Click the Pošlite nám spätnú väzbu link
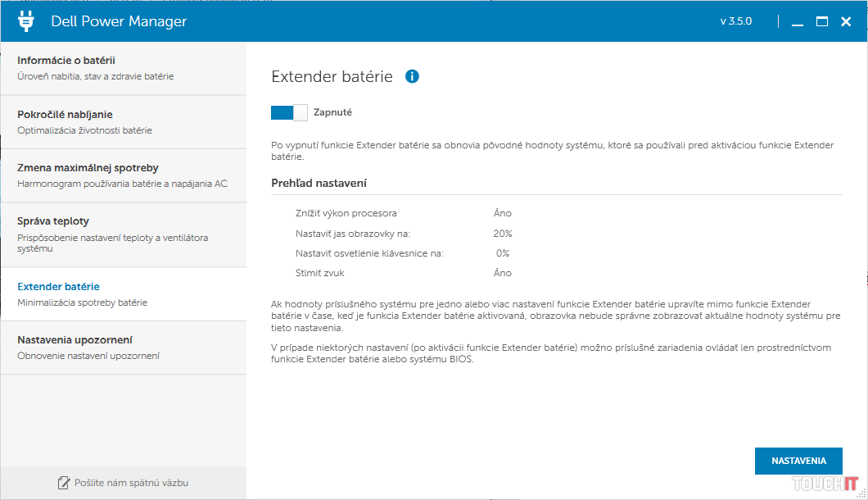868x500 pixels. 131,483
